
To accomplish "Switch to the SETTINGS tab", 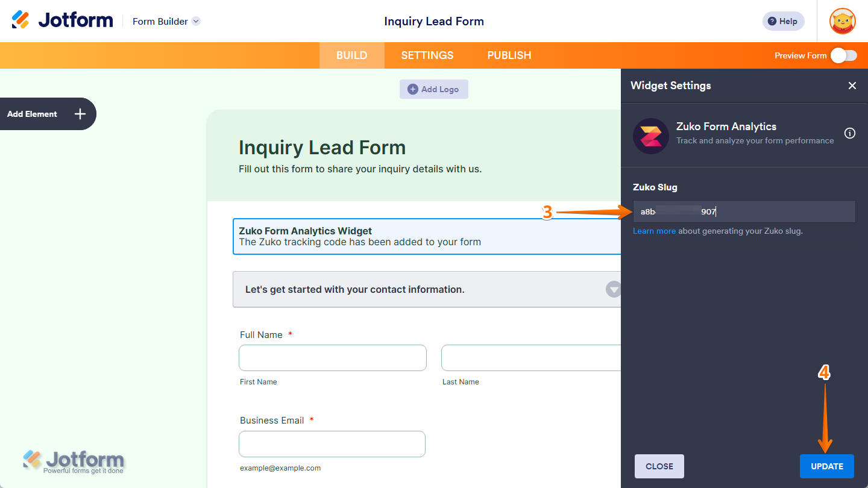I will (x=427, y=55).
